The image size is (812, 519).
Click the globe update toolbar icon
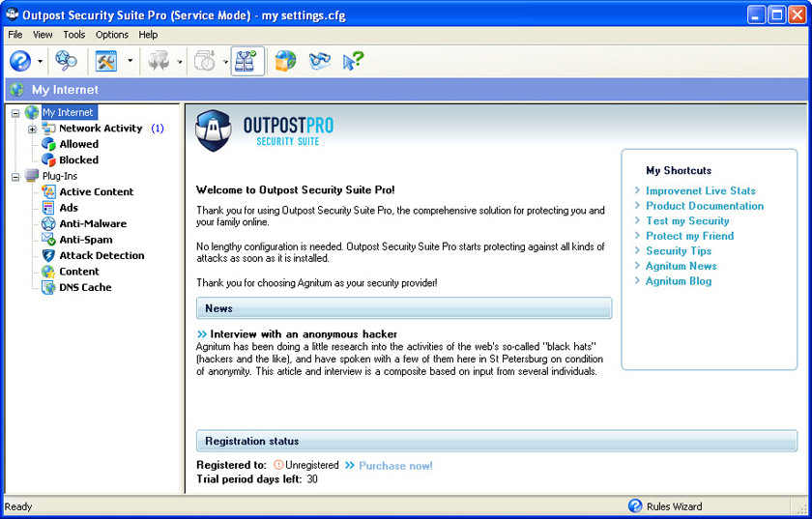click(285, 61)
